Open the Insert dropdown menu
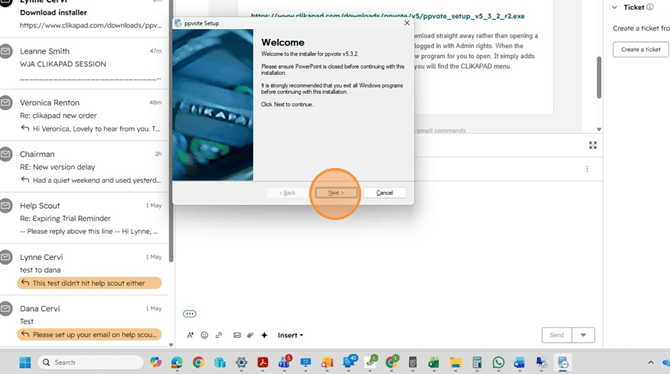This screenshot has width=670, height=374. point(290,335)
